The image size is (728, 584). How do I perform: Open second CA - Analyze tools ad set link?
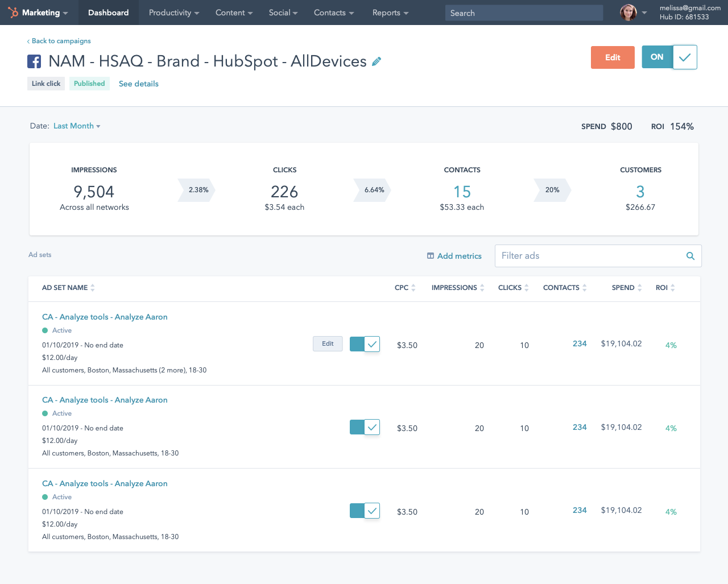pos(105,400)
